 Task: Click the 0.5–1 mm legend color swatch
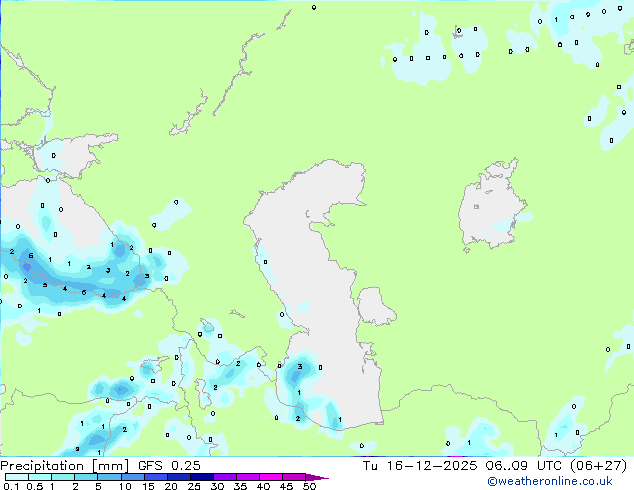click(40, 477)
